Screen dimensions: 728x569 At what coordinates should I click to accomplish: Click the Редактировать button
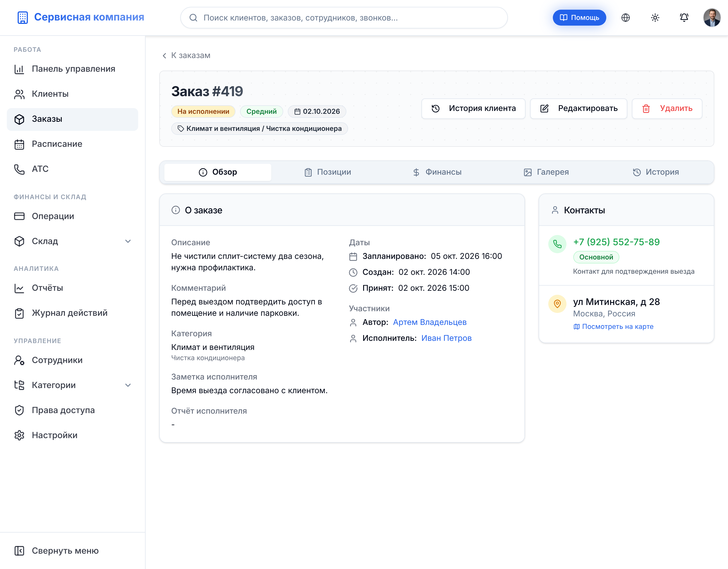[578, 109]
